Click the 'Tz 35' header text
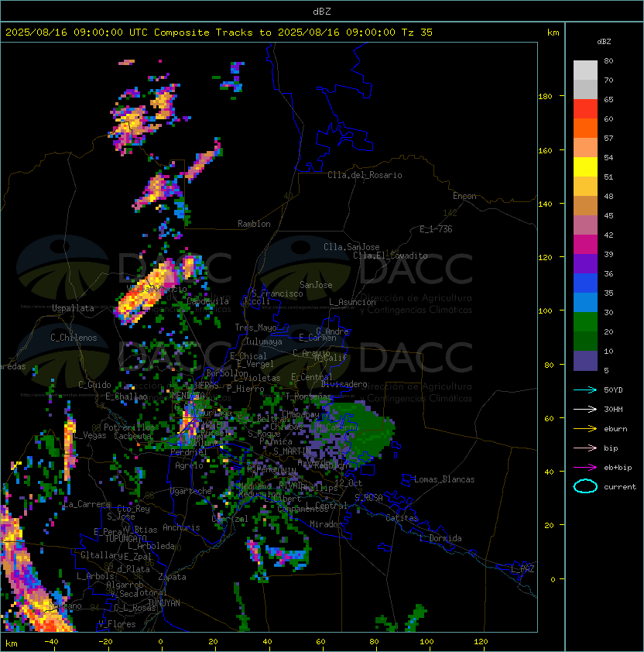This screenshot has width=644, height=652. [x=417, y=33]
